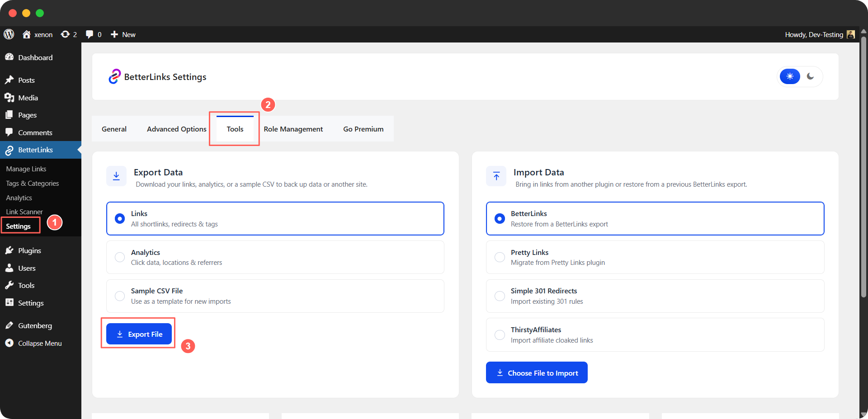The height and width of the screenshot is (419, 868).
Task: Click the plus New icon in admin bar
Action: click(x=114, y=34)
